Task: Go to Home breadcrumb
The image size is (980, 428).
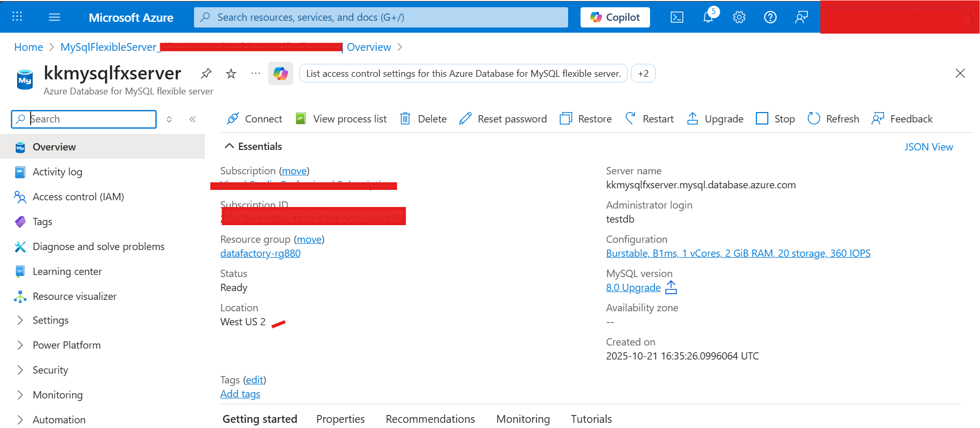Action: coord(29,47)
